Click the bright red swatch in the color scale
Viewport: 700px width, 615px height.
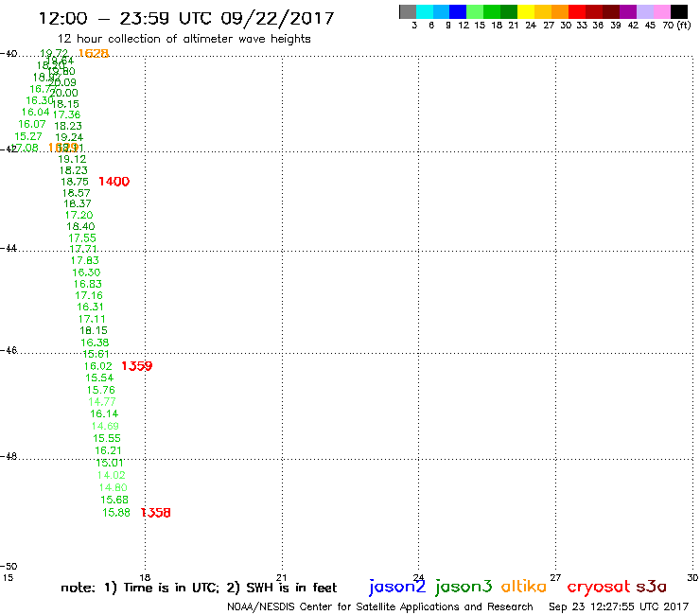(577, 11)
